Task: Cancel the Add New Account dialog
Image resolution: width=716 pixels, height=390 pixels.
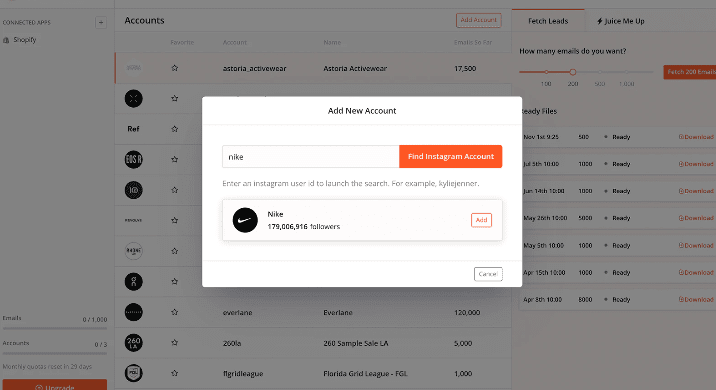Action: click(x=488, y=274)
